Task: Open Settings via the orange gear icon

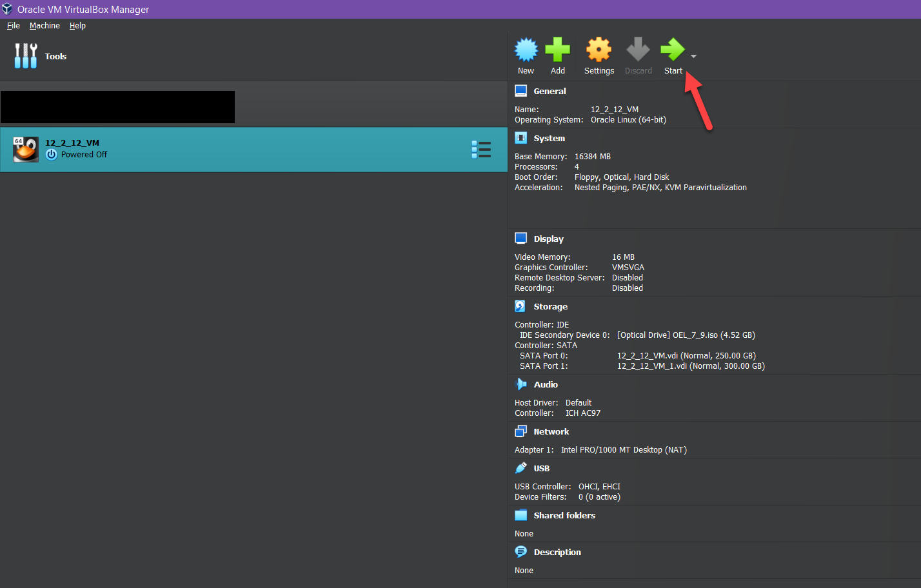Action: pos(599,50)
